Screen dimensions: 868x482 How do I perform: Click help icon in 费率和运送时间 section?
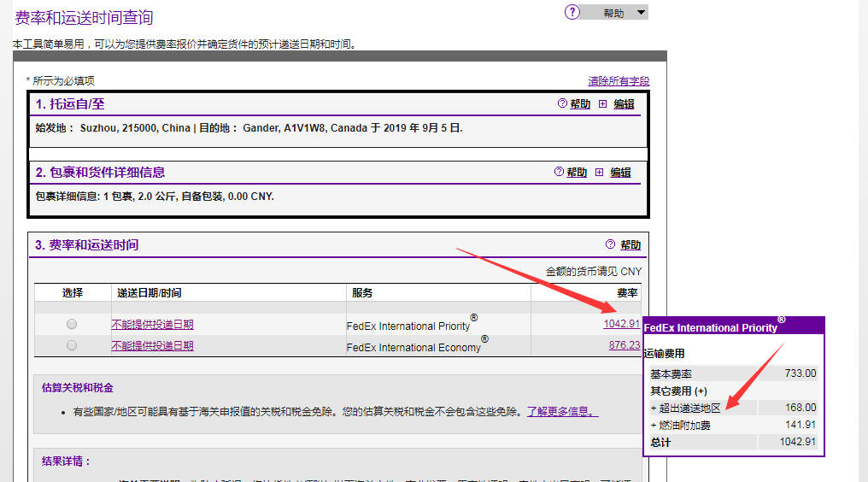pyautogui.click(x=610, y=244)
